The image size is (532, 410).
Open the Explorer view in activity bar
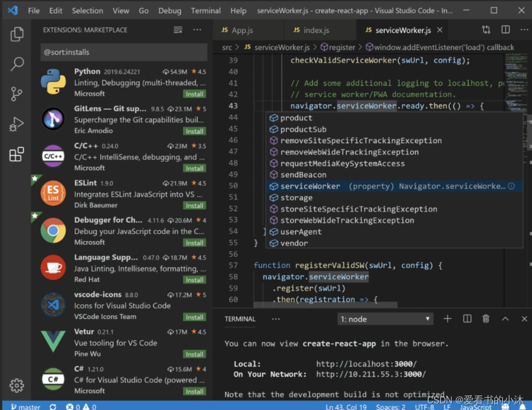click(17, 34)
